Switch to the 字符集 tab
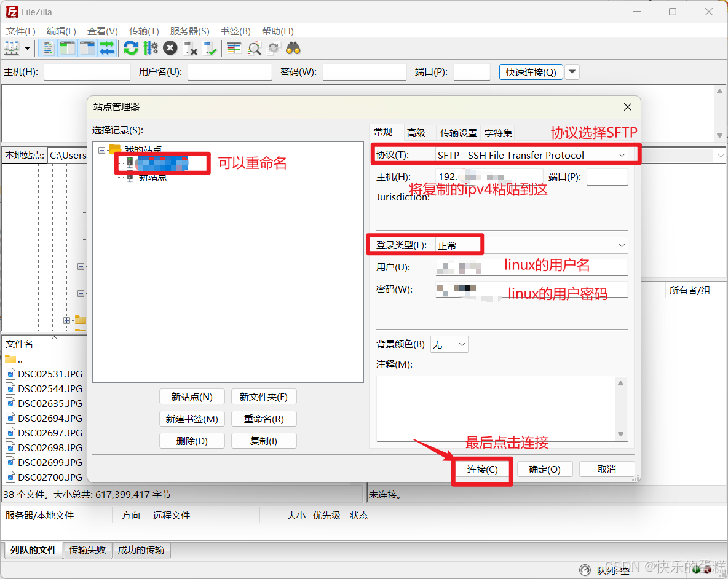728x579 pixels. [x=498, y=133]
